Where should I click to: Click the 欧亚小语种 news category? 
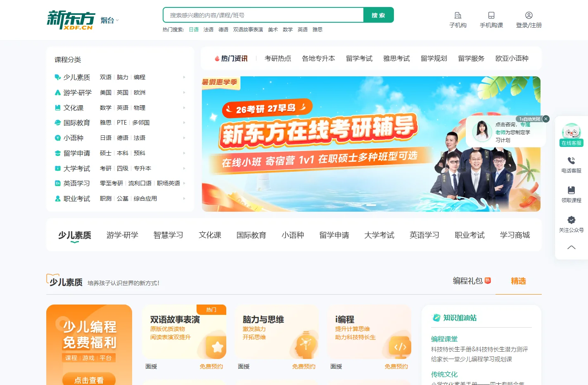[512, 59]
